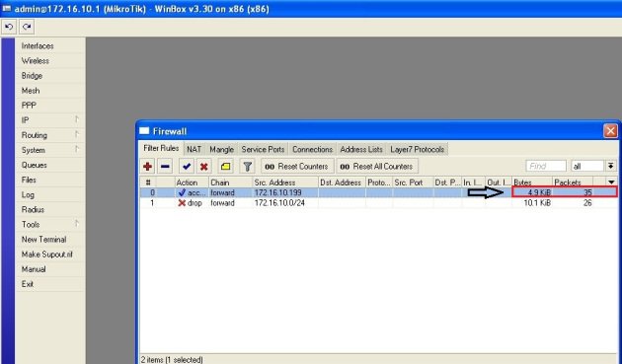Open the 'all' chain filter dropdown

pyautogui.click(x=610, y=166)
